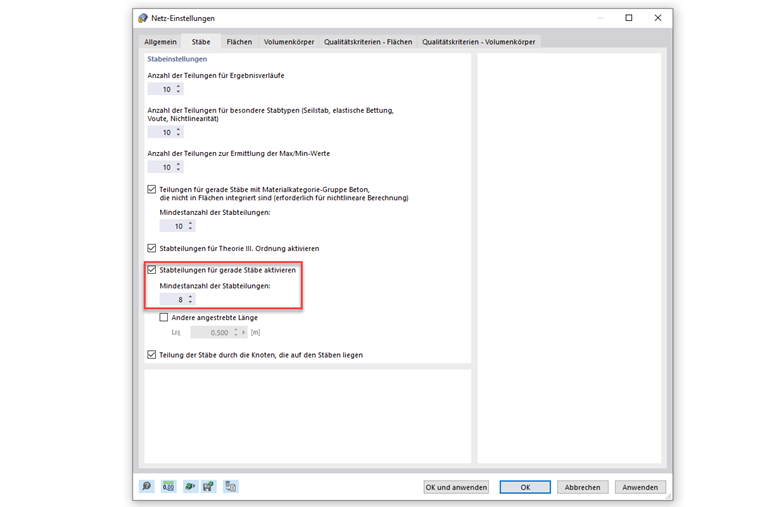The image size is (760, 507).
Task: Go to Qualitätskriterien - Volumenkörper tab
Action: (x=478, y=42)
